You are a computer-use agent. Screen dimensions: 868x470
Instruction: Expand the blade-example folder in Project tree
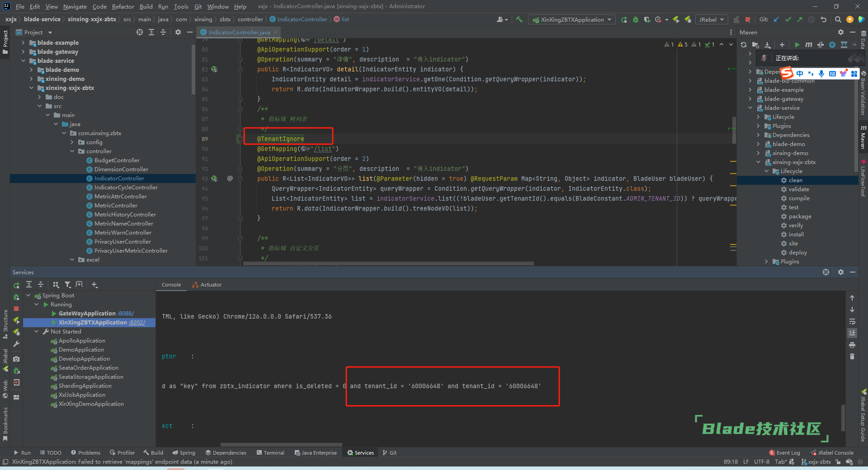click(23, 43)
